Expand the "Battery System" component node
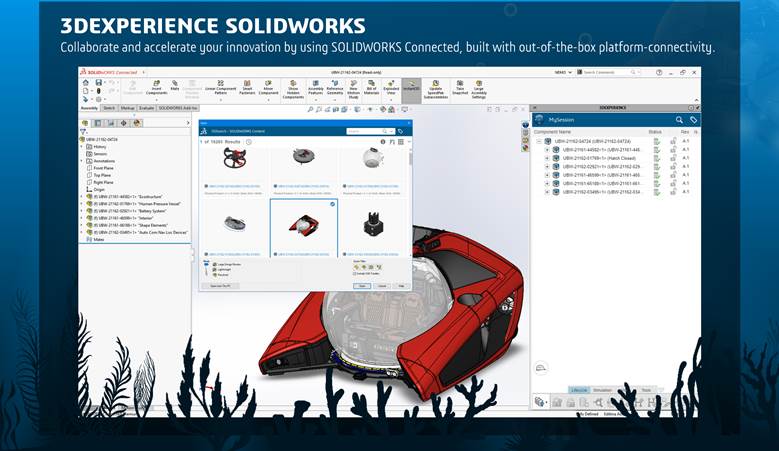 click(82, 210)
